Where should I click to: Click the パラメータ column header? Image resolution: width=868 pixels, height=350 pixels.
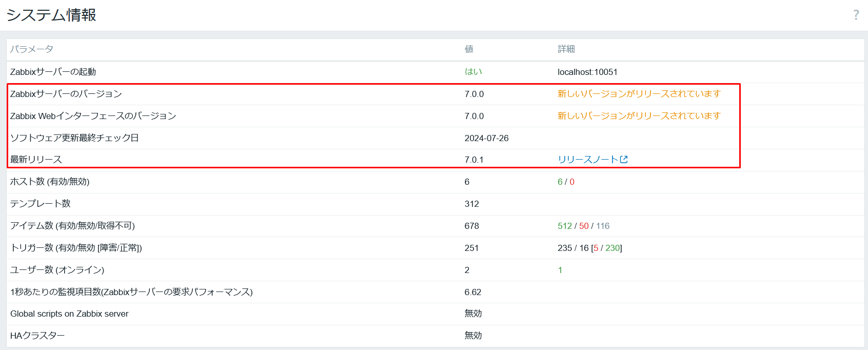click(x=32, y=49)
